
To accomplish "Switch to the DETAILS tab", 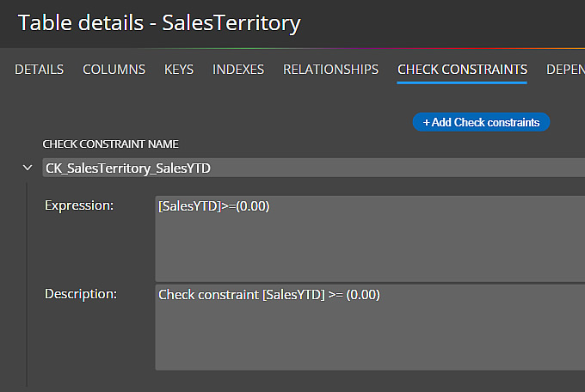I will pyautogui.click(x=40, y=70).
